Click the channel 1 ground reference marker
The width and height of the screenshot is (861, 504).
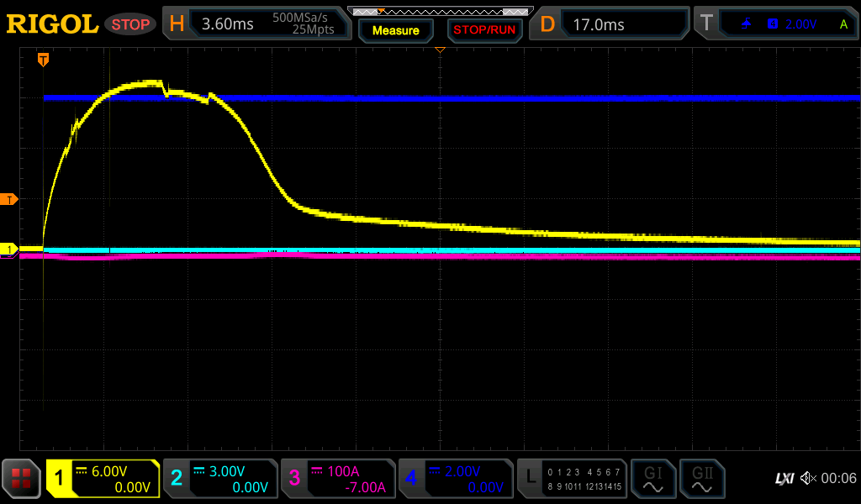click(x=9, y=249)
